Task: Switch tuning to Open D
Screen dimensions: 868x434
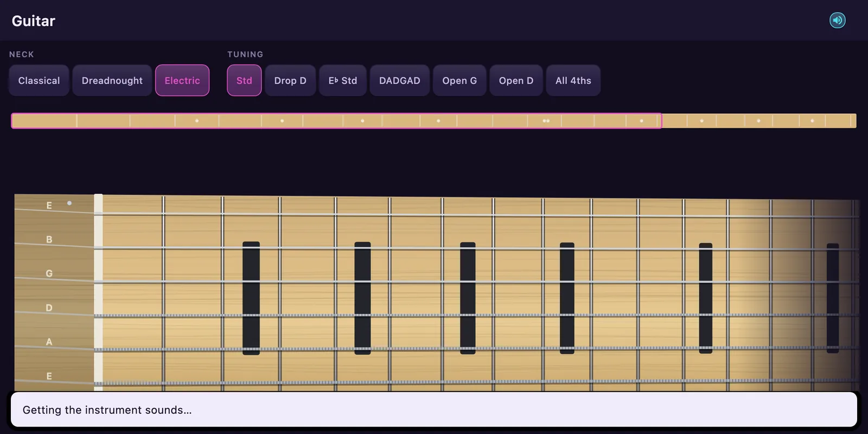Action: [x=516, y=80]
